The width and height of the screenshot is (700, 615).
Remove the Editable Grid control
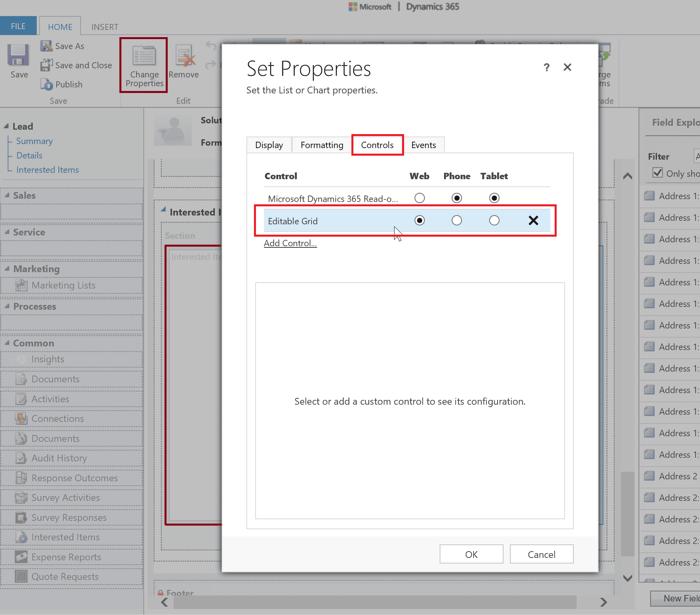[533, 220]
